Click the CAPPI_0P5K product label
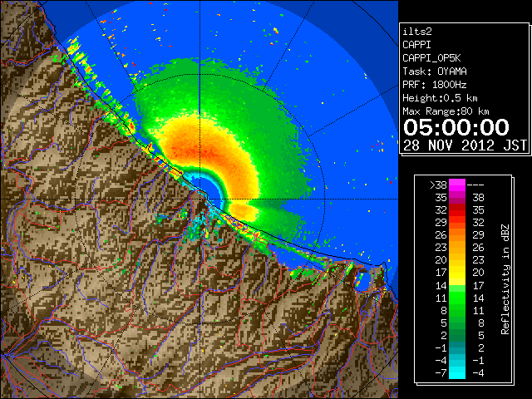Image resolution: width=532 pixels, height=399 pixels. tap(431, 58)
